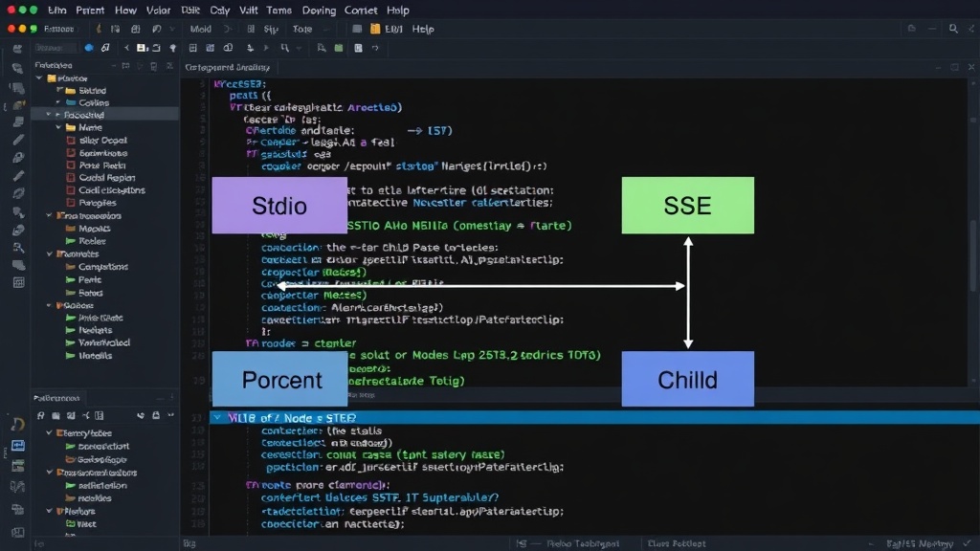Click the orange book icon beside EIUI

(375, 29)
